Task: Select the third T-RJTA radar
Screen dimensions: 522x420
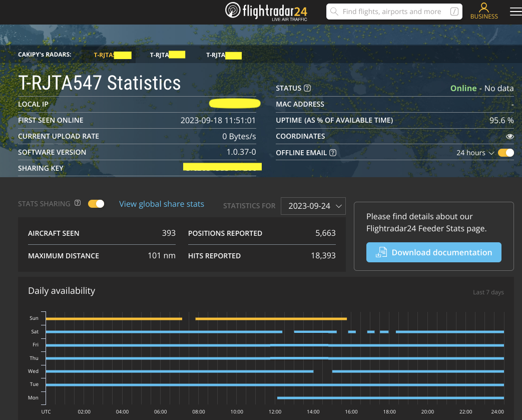Action: point(223,55)
